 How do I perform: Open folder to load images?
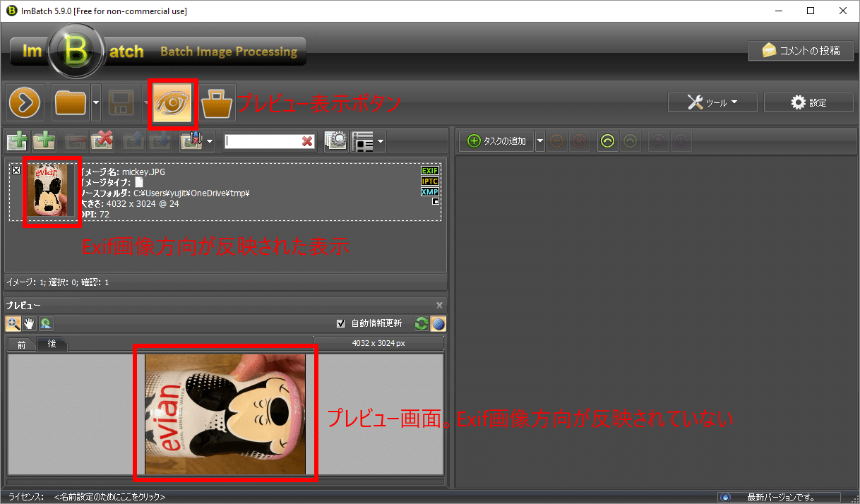tap(71, 102)
